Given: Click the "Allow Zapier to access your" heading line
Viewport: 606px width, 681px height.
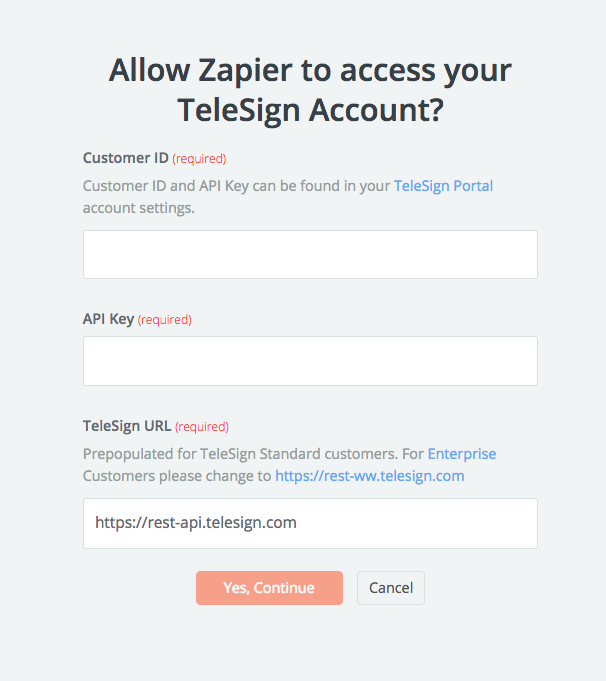Looking at the screenshot, I should coord(310,71).
